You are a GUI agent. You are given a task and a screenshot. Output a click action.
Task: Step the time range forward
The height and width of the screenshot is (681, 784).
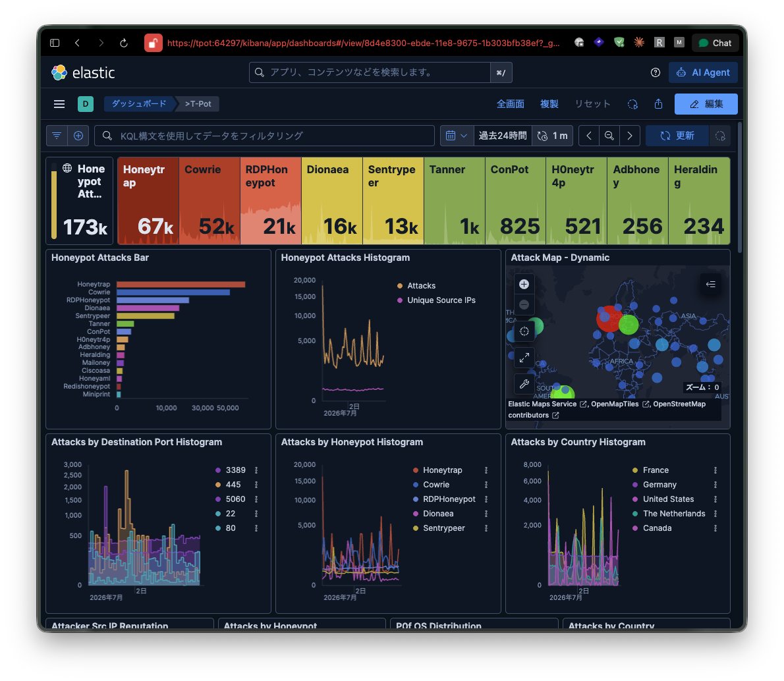[630, 136]
